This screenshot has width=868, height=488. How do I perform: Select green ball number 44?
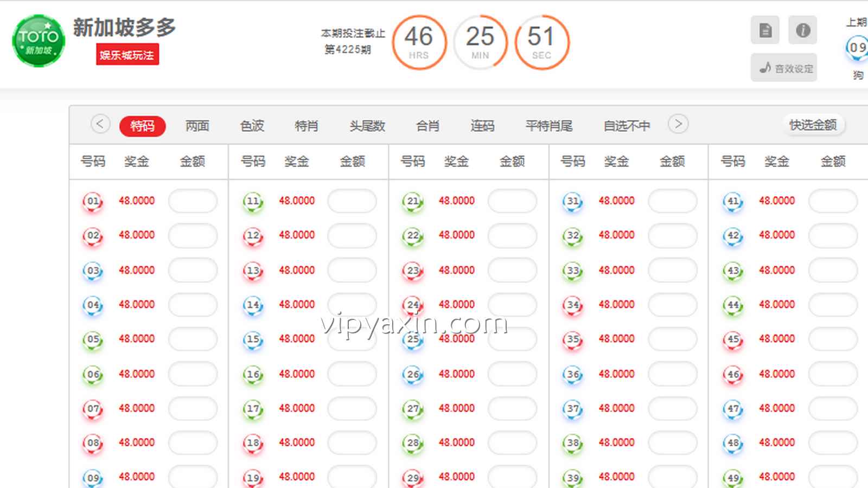coord(733,305)
